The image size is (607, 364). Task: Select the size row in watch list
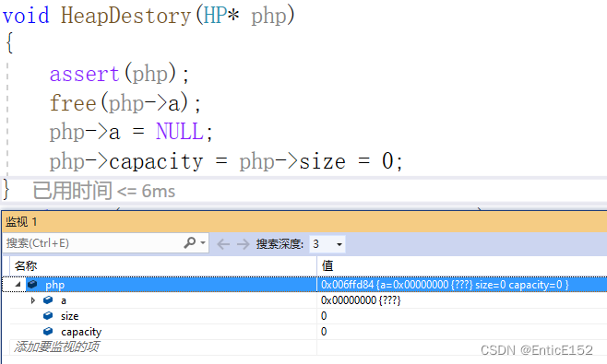click(305, 316)
